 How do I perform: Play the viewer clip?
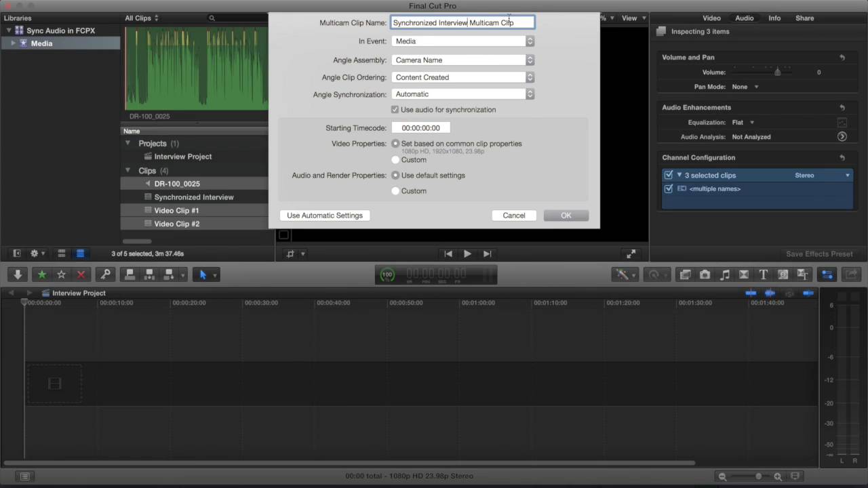pyautogui.click(x=467, y=253)
